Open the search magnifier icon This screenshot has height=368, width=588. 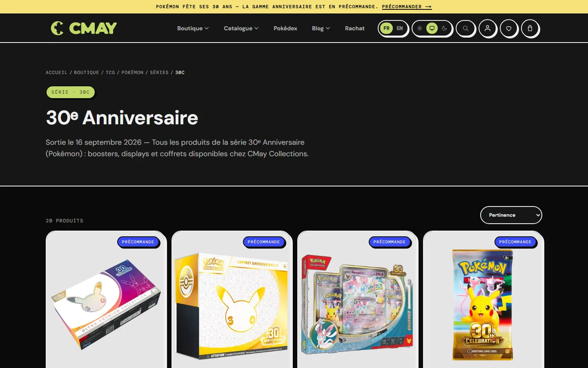pyautogui.click(x=465, y=28)
